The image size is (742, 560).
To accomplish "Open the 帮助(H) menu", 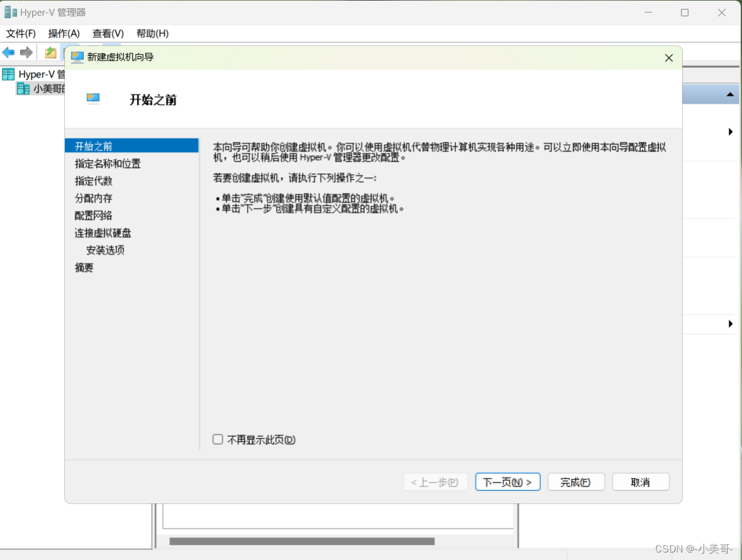I will click(152, 33).
